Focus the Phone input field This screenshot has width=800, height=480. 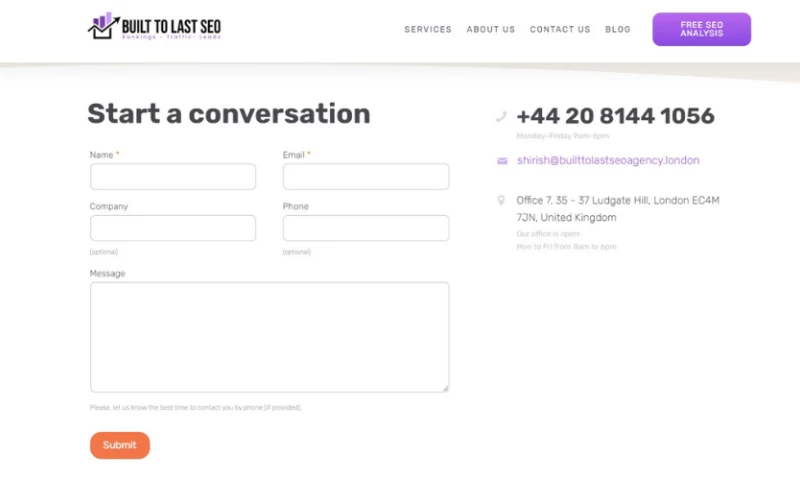(x=366, y=228)
